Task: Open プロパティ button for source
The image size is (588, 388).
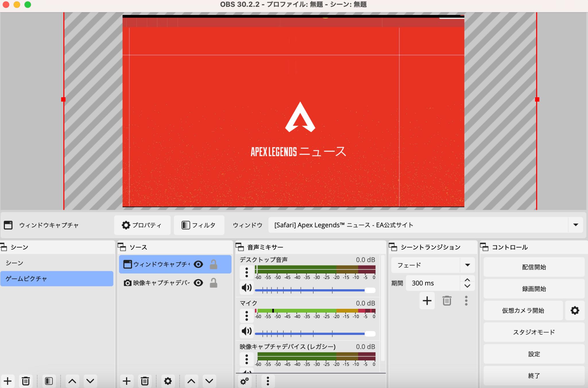Action: 142,225
